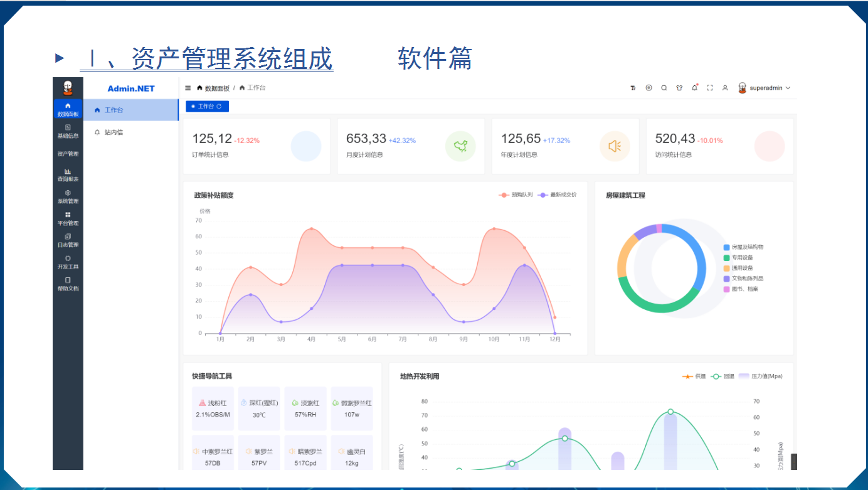This screenshot has width=868, height=490.
Task: Open the 数据面板 sidebar menu
Action: tap(68, 110)
